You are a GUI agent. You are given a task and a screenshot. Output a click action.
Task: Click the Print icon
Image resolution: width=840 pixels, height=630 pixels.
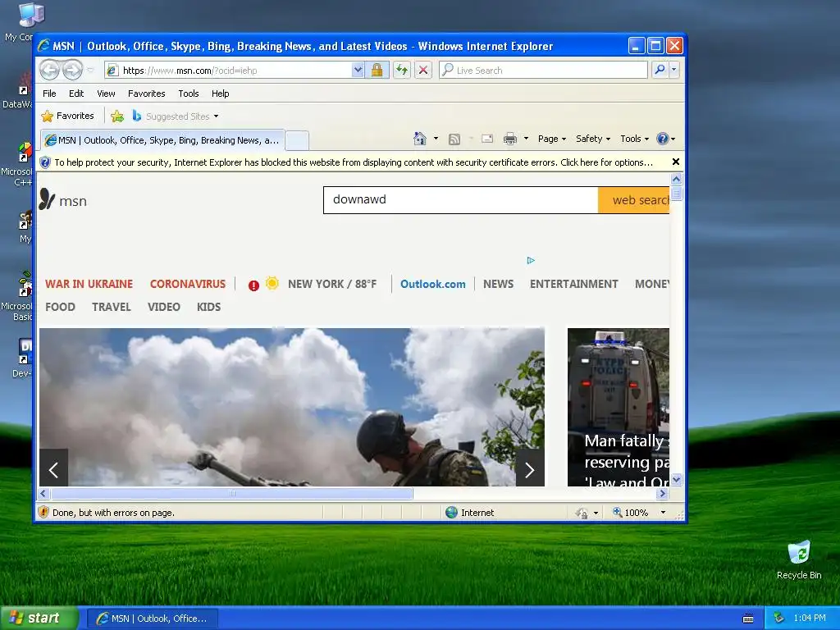[x=510, y=139]
